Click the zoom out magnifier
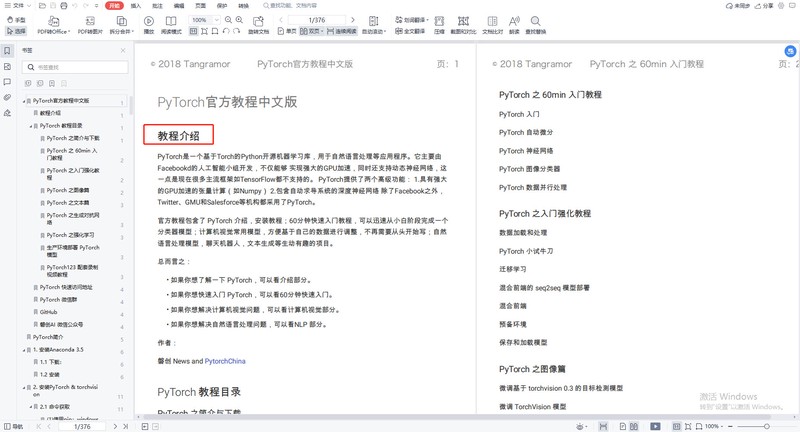 point(228,20)
